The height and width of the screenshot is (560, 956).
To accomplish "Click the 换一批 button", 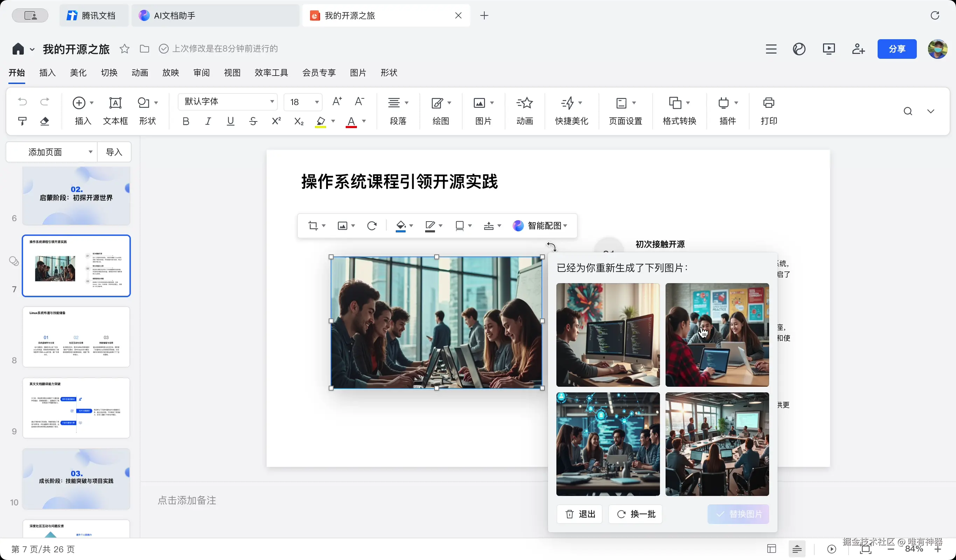I will 635,514.
